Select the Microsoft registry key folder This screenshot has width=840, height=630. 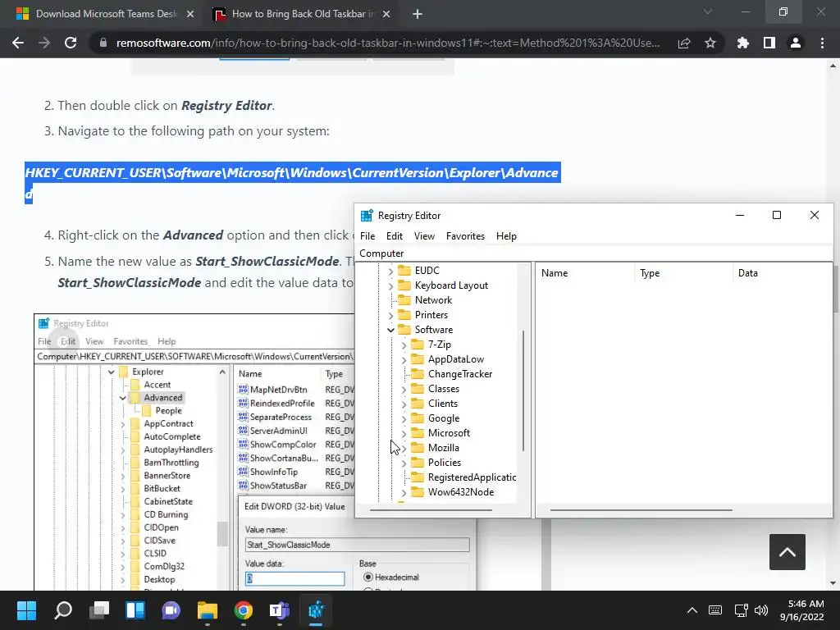tap(449, 433)
